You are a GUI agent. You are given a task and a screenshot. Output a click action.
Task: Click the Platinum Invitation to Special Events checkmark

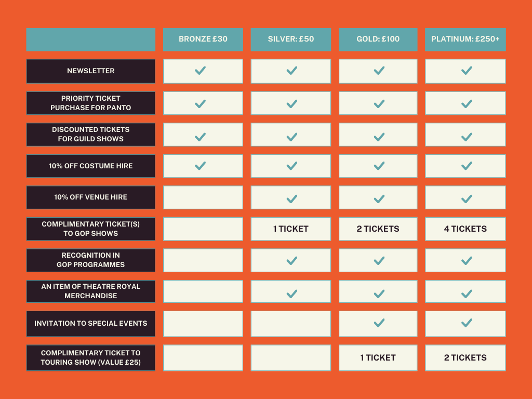point(467,323)
